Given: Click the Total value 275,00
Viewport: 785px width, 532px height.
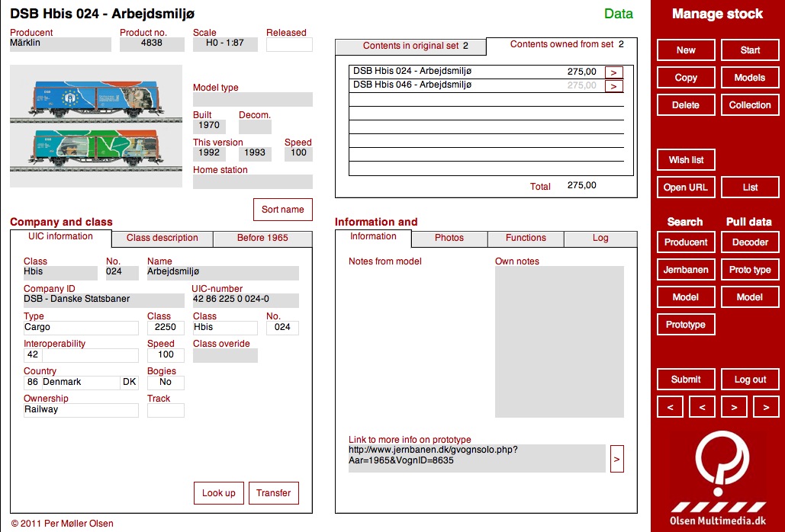Looking at the screenshot, I should coord(582,185).
